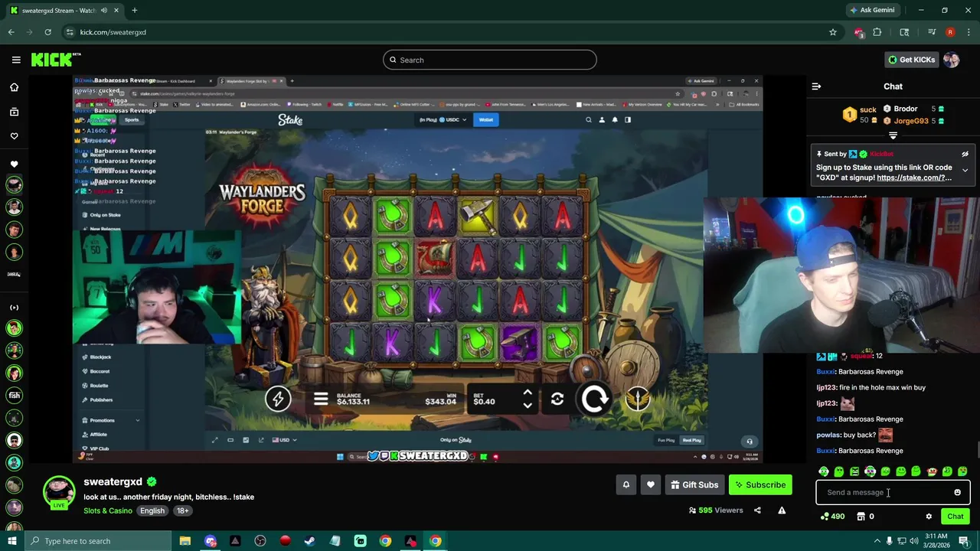The width and height of the screenshot is (980, 551).
Task: Click Ask Gemini in Chrome
Action: coord(871,11)
